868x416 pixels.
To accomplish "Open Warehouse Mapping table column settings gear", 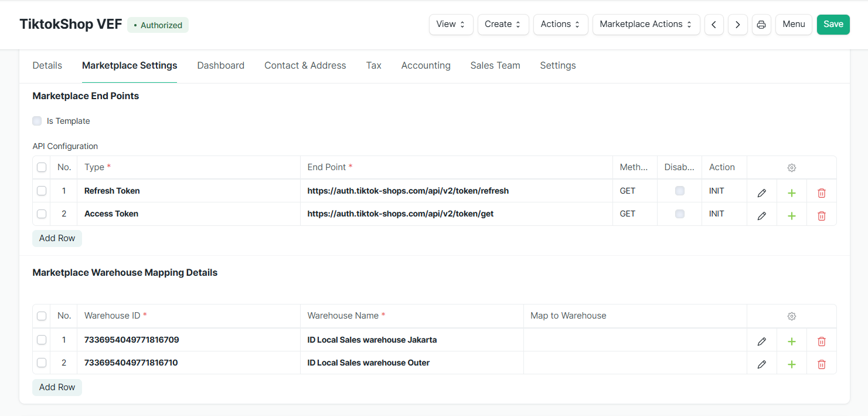I will [792, 316].
